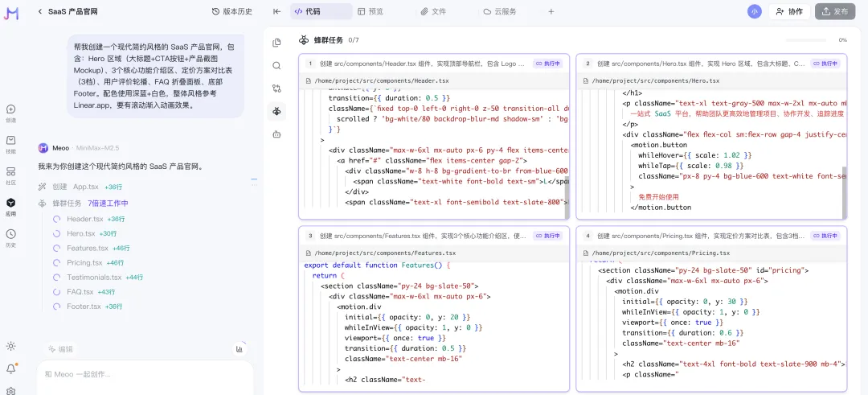This screenshot has height=395, width=868.
Task: Add a new tab with the plus icon
Action: click(x=551, y=11)
